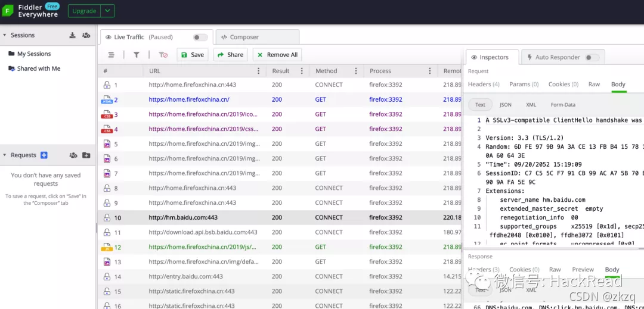Toggle the Auto Responder switch
The width and height of the screenshot is (644, 309).
(x=592, y=57)
